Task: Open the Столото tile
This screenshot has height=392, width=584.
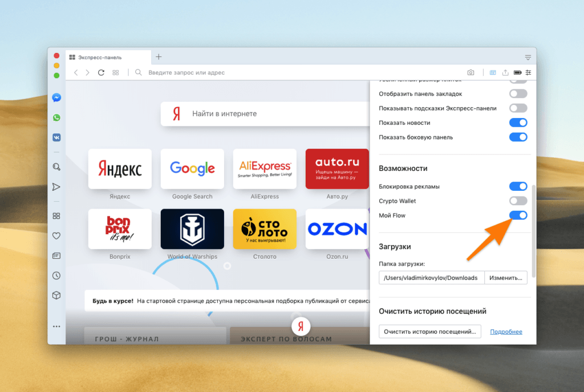Action: pos(265,229)
